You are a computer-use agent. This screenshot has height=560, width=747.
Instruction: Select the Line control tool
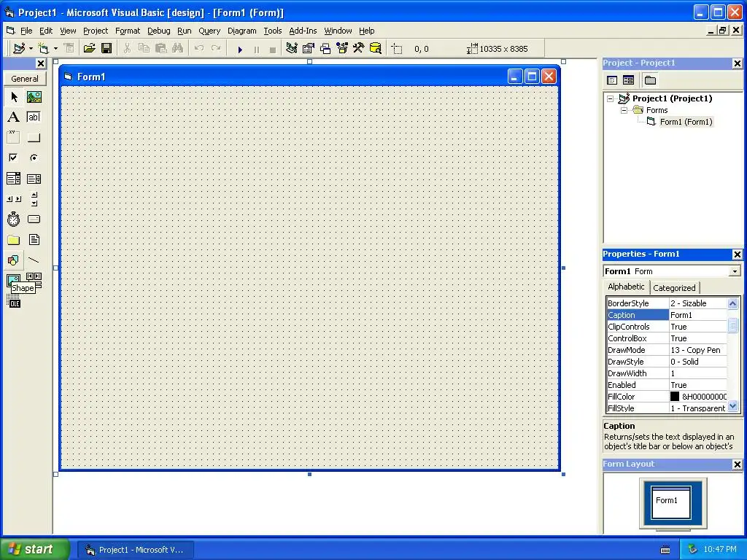(x=34, y=260)
